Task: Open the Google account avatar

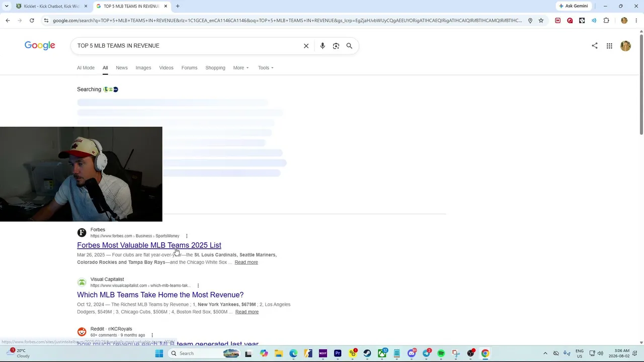Action: tap(625, 46)
